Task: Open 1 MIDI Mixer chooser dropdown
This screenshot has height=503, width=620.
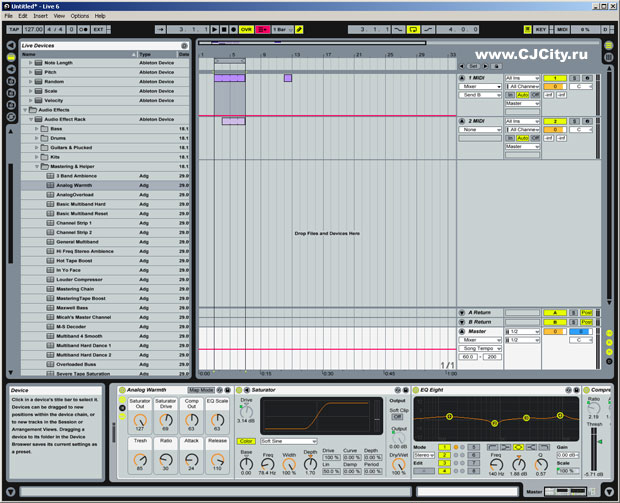Action: 480,86
